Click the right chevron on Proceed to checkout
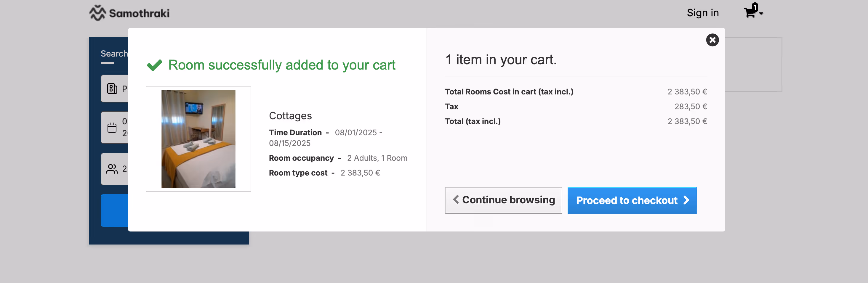This screenshot has height=283, width=868. coord(686,200)
